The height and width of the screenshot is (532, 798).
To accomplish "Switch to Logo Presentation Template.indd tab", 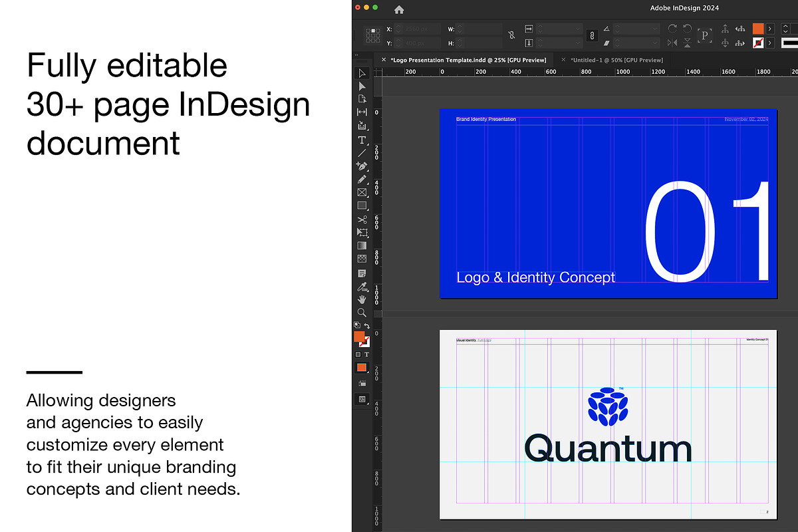I will point(468,60).
